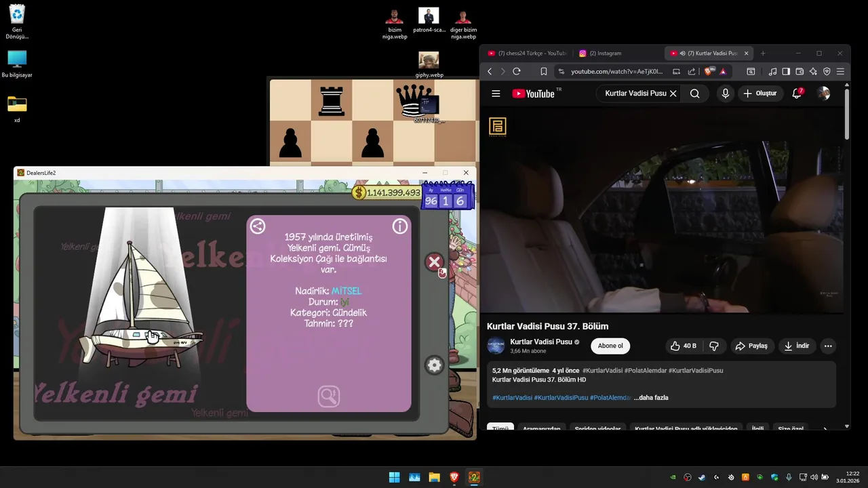Open Geri Dönüşüm recycle bin icon
Image resolution: width=868 pixels, height=488 pixels.
[x=17, y=22]
